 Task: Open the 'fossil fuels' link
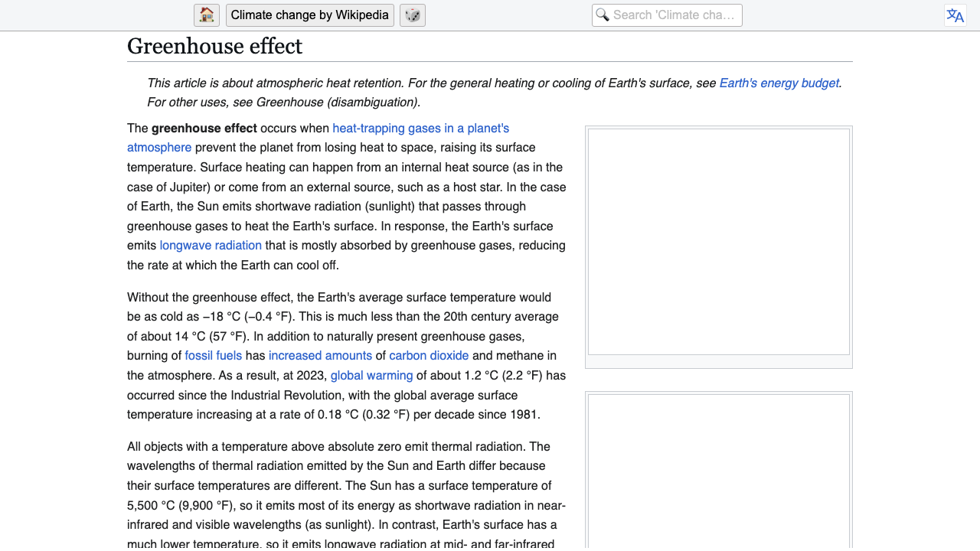(214, 356)
